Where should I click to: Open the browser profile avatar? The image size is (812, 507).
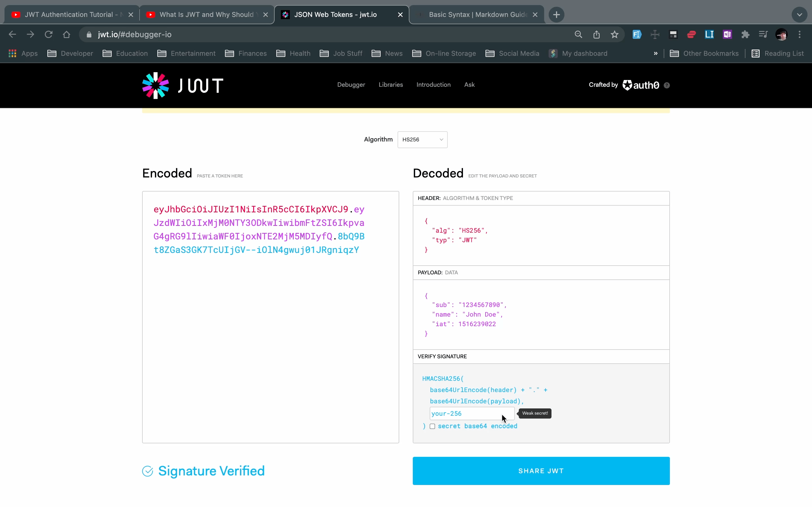click(782, 34)
